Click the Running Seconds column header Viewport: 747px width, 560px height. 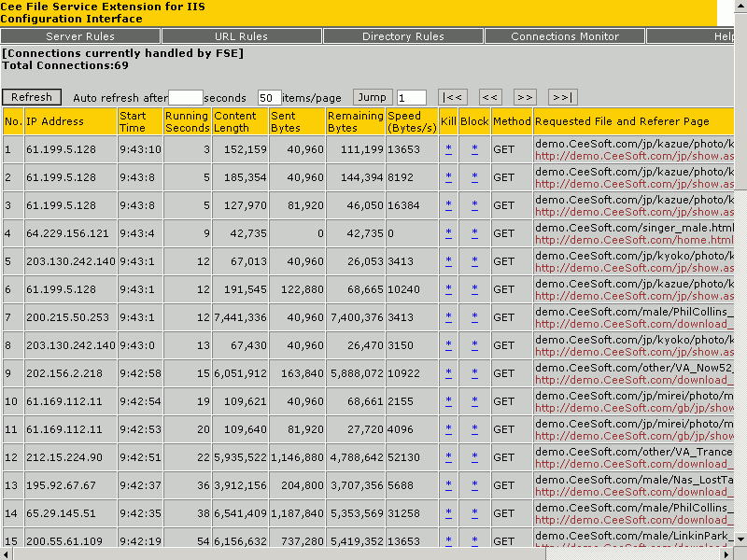coord(188,122)
